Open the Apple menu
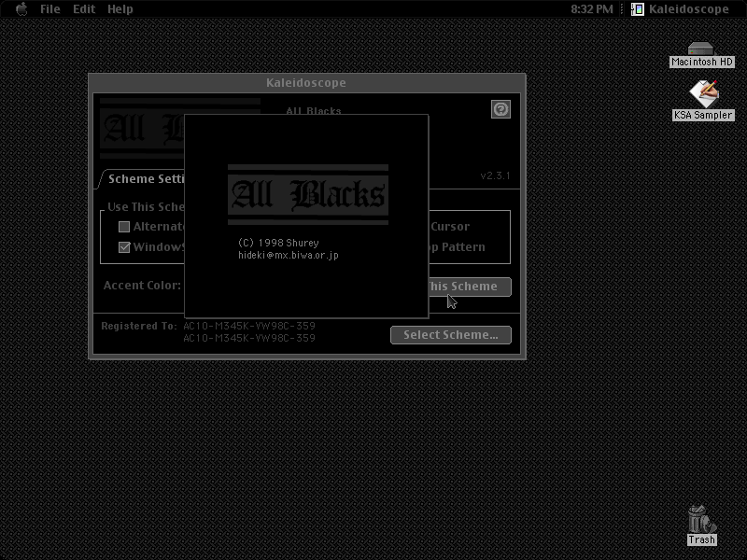The image size is (747, 560). point(21,9)
